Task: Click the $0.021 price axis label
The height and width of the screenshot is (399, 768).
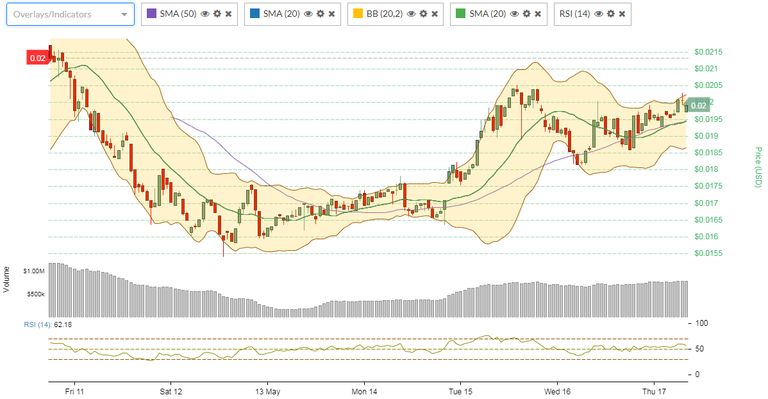Action: click(706, 69)
